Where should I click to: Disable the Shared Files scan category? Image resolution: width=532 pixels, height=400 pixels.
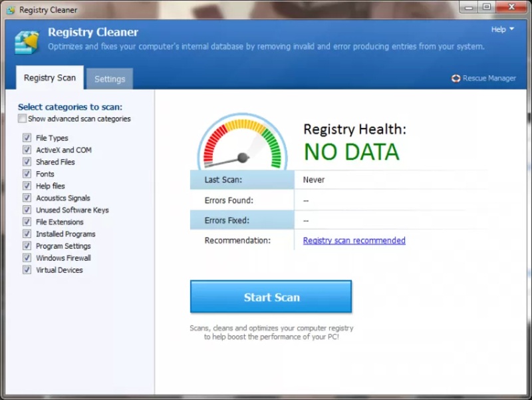(x=27, y=162)
